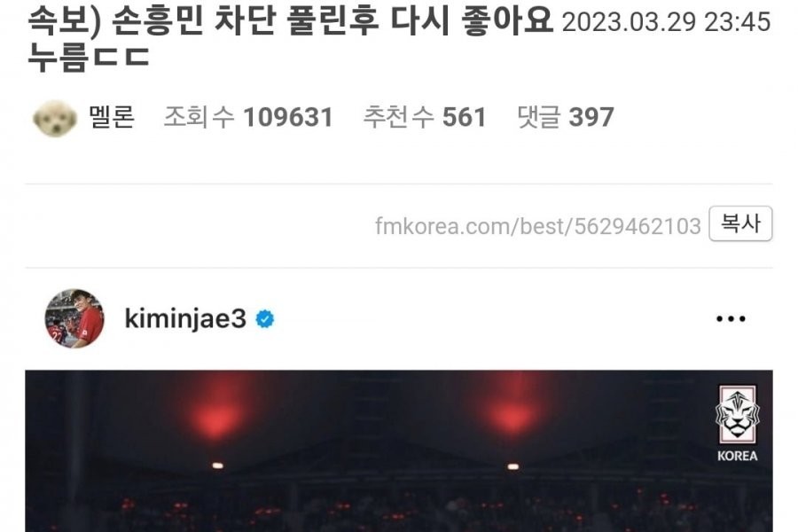This screenshot has height=532, width=798.
Task: Click the 추천수 label text
Action: click(398, 117)
